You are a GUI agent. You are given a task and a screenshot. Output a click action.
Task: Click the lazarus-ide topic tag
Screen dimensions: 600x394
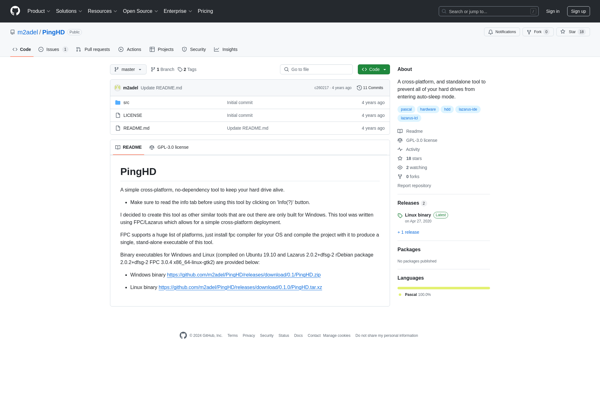(468, 109)
